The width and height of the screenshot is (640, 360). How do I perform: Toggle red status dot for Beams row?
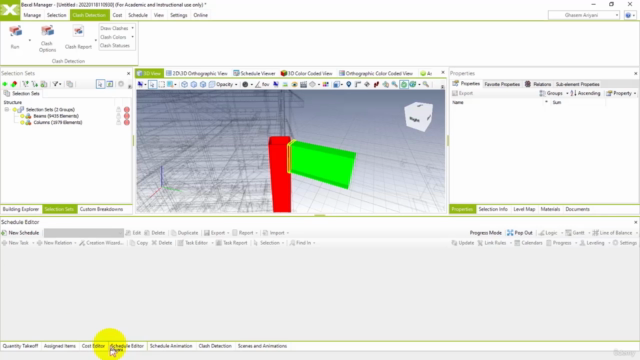127,116
